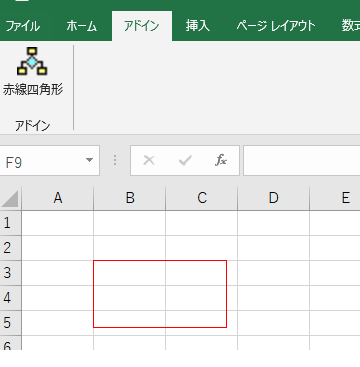Image resolution: width=360 pixels, height=367 pixels.
Task: Click inside the Name Box showing F9
Action: coord(43,161)
